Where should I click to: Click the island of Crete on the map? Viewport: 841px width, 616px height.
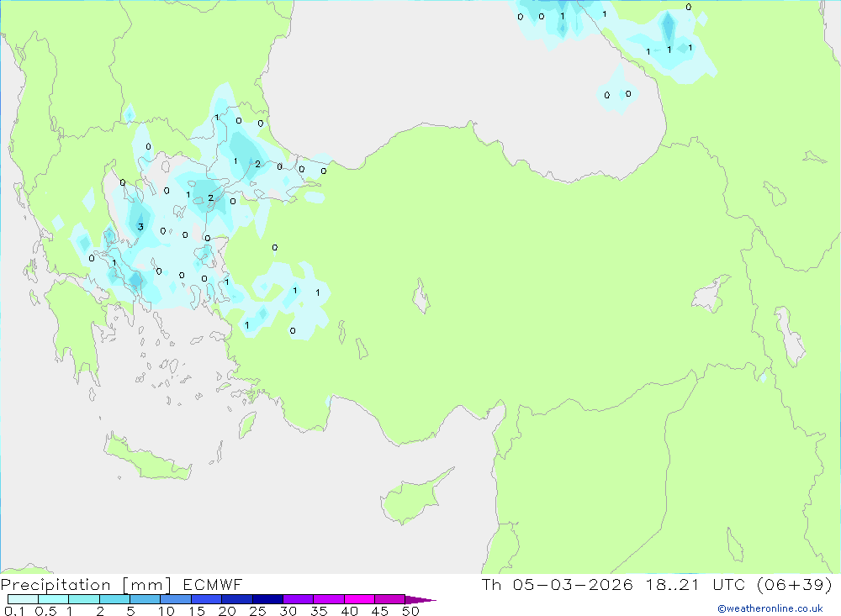[x=145, y=457]
